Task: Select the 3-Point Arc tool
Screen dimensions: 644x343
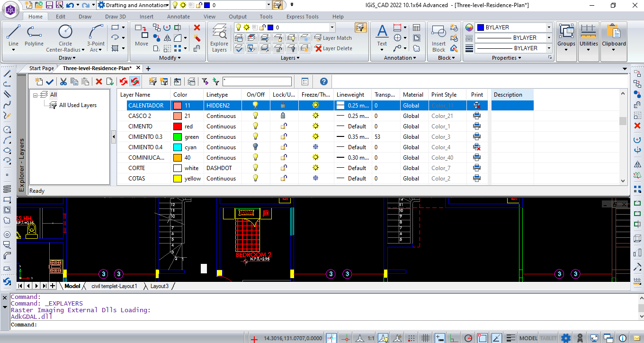Action: tap(96, 38)
